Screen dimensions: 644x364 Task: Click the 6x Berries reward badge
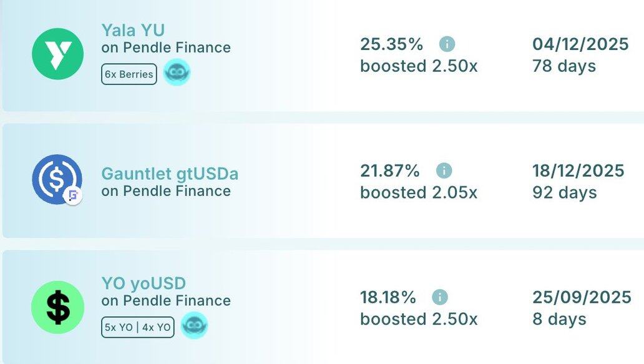(129, 74)
